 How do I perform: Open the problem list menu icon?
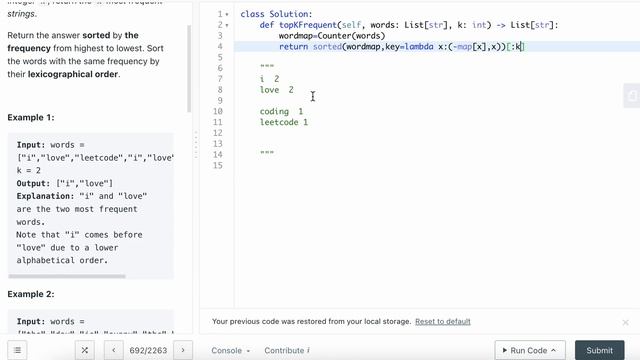click(x=17, y=350)
